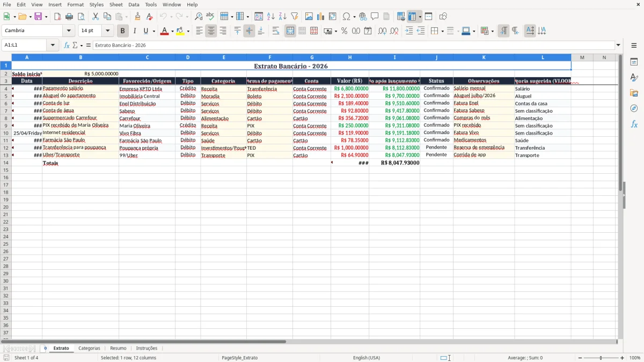Cut selection with the scissors icon
Image resolution: width=644 pixels, height=362 pixels.
[96, 17]
